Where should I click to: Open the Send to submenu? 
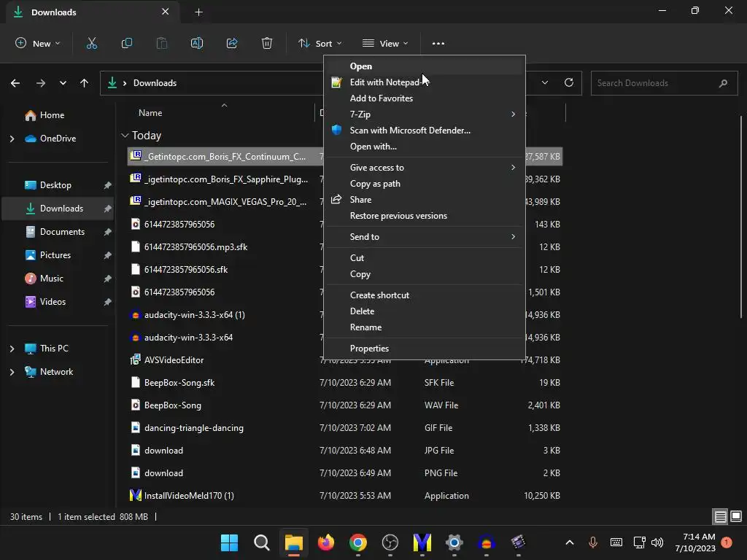[x=425, y=237]
